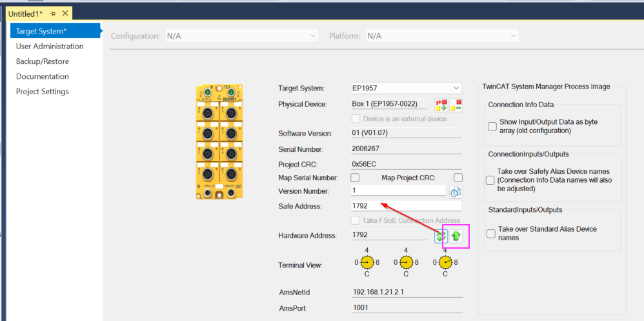The height and width of the screenshot is (321, 644).
Task: Enable Take over Safety Alias Device names
Action: (490, 180)
